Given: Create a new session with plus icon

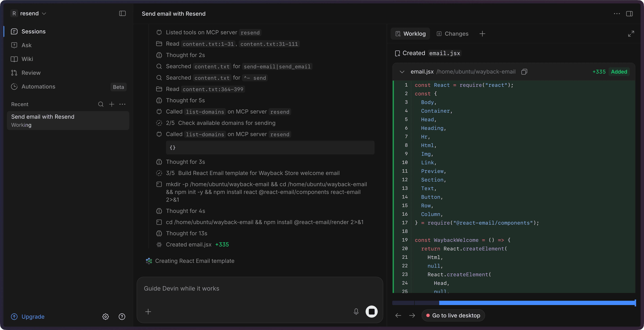Looking at the screenshot, I should point(112,104).
